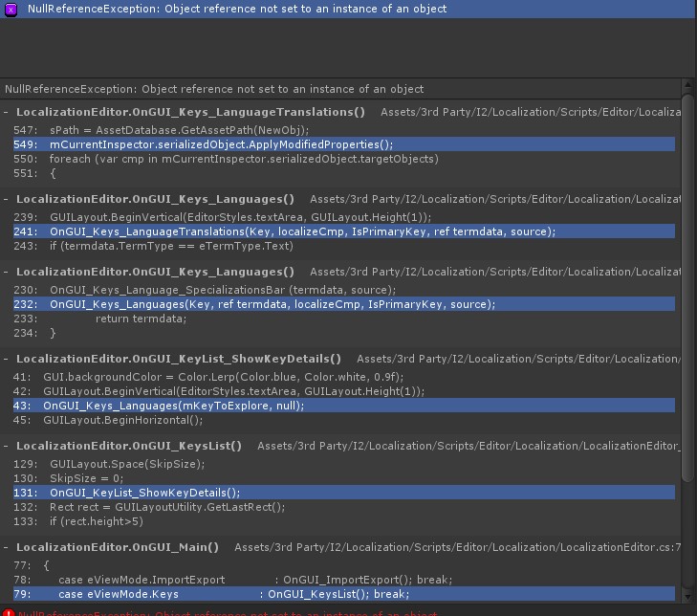Image resolution: width=697 pixels, height=616 pixels.
Task: Click the vertical scrollbar thumb
Action: pyautogui.click(x=689, y=287)
